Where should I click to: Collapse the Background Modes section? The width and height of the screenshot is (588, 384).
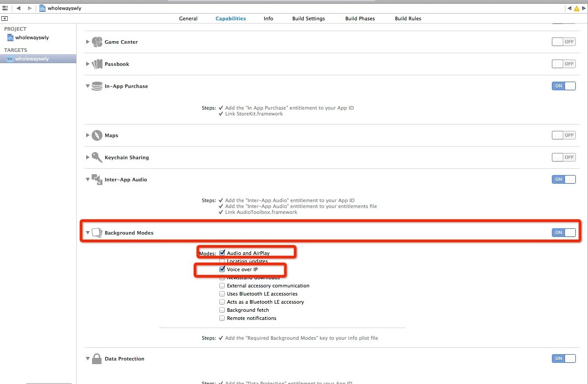(x=88, y=233)
